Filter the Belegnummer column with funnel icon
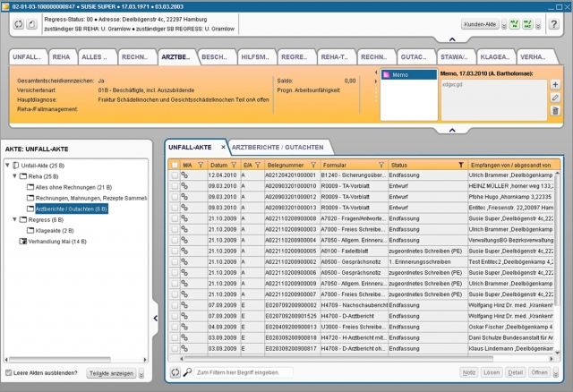 click(x=313, y=166)
